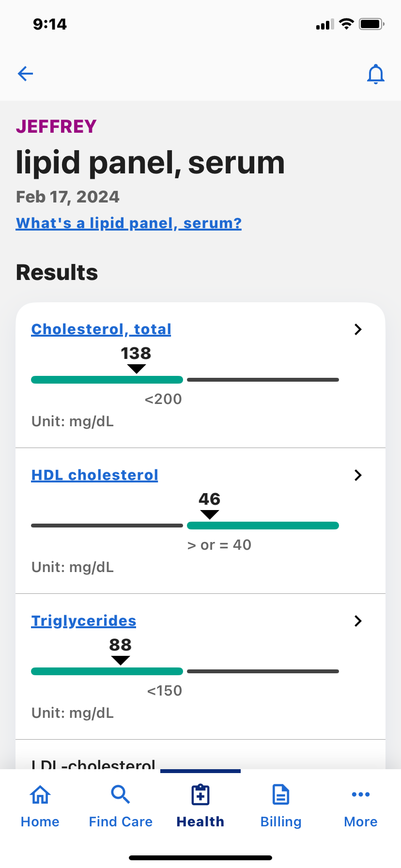Open the HDL cholesterol link
The height and width of the screenshot is (868, 401).
pos(95,475)
